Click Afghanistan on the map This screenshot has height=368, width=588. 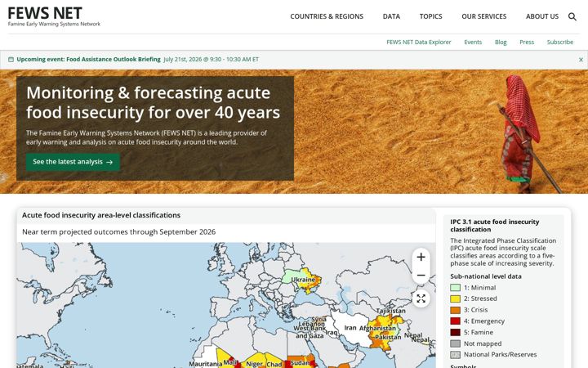coord(377,328)
